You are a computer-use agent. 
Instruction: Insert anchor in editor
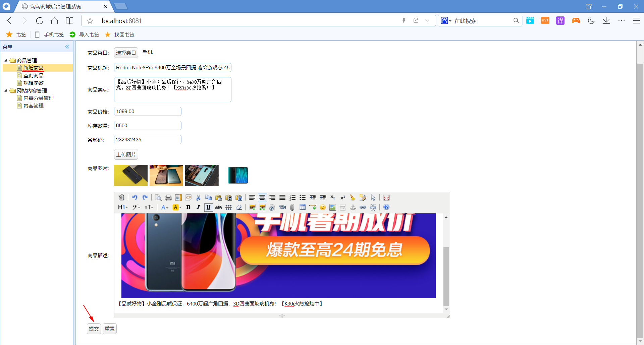[353, 207]
